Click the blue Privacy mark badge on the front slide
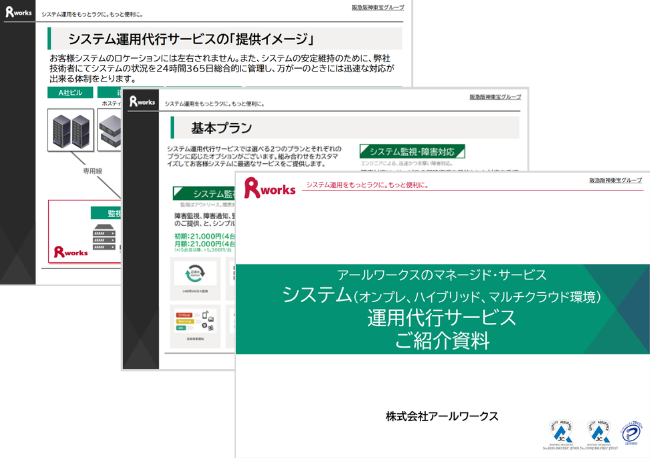The image size is (650, 458). 631,433
